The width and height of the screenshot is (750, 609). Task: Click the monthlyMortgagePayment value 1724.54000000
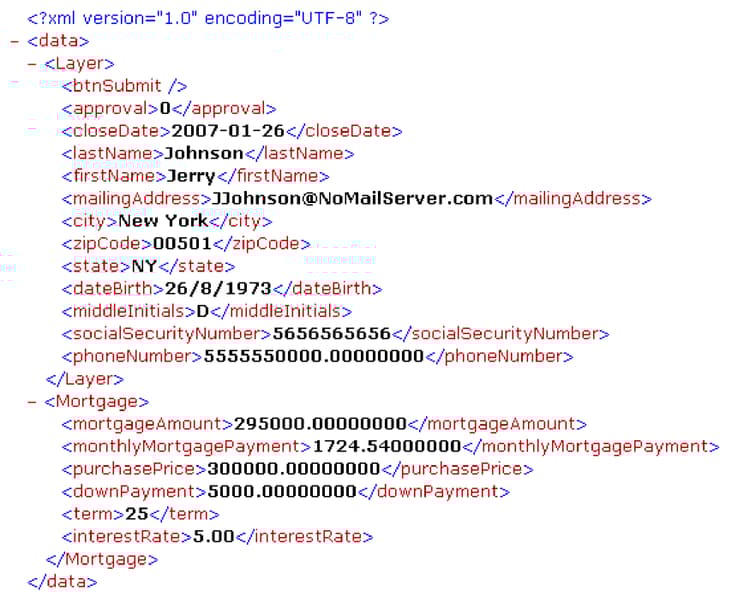coord(386,446)
